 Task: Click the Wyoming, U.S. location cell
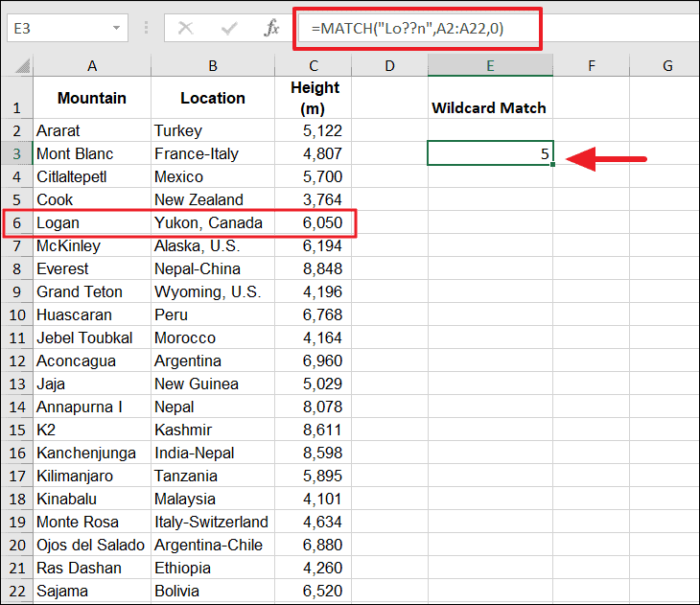213,291
